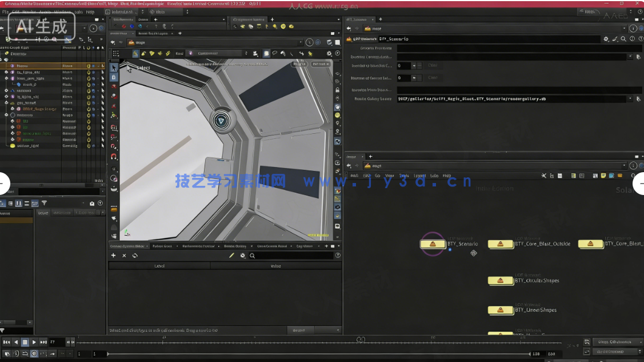Click the file chooser icon beside render gallery path
644x362 pixels.
click(x=638, y=98)
